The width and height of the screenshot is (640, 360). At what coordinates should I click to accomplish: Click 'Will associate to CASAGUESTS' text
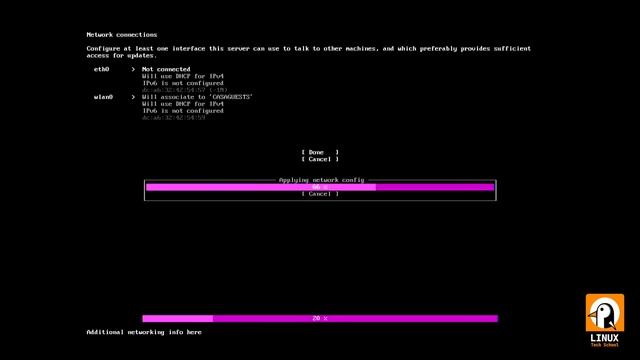click(197, 97)
